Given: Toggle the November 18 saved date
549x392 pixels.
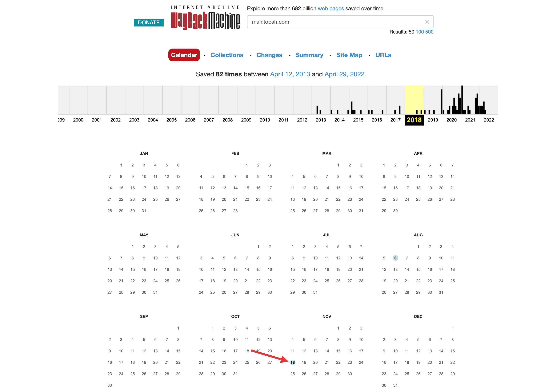Looking at the screenshot, I should 292,362.
